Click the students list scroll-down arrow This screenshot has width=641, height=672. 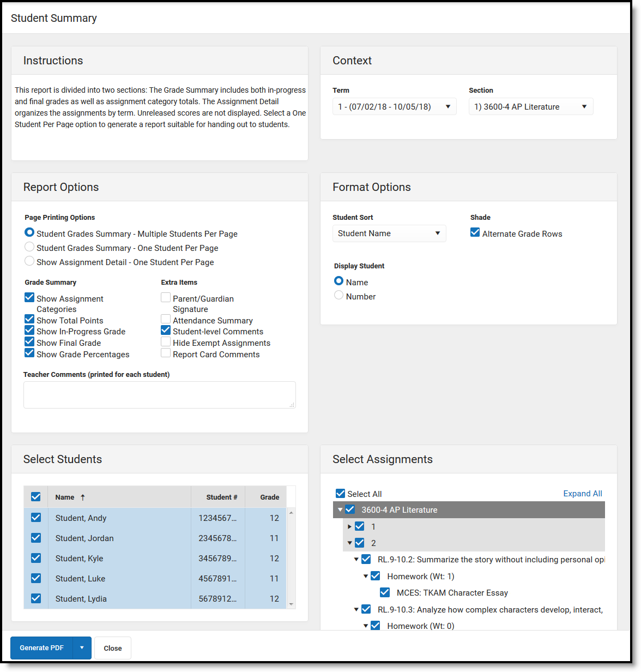pos(291,604)
